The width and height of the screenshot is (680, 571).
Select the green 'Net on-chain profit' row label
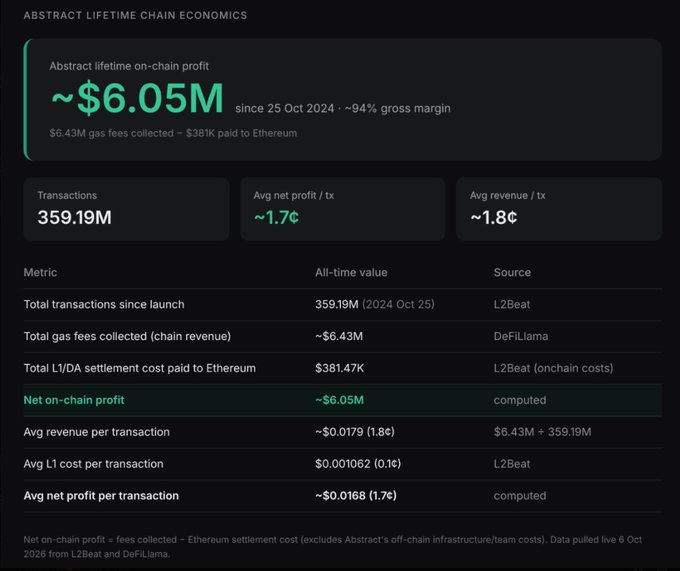click(74, 400)
